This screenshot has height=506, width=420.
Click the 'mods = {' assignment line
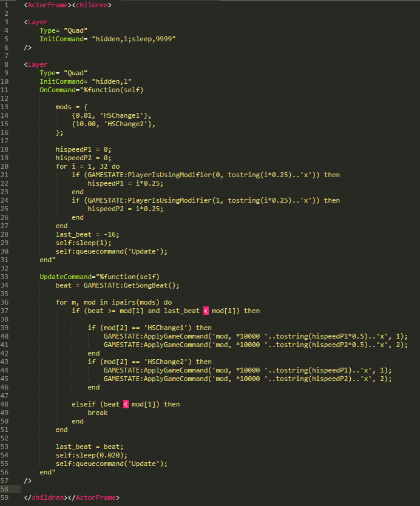pos(72,107)
